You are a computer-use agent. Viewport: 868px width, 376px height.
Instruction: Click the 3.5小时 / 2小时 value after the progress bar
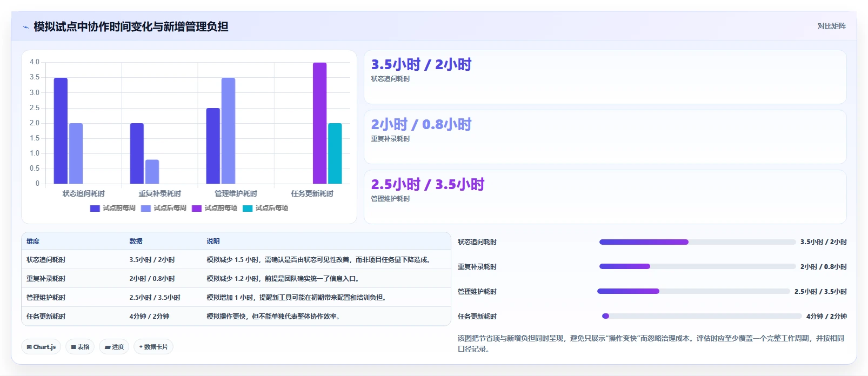[x=824, y=242]
